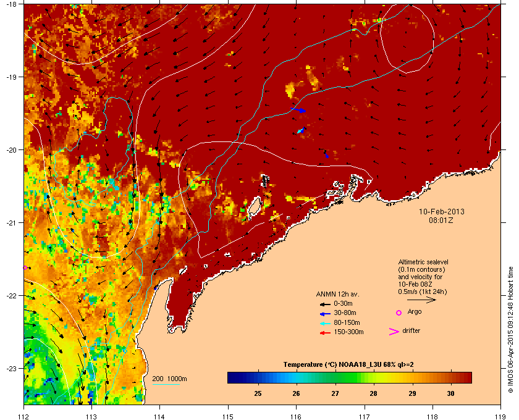This screenshot has width=519, height=420.
Task: Click the longitude axis label '112'
Action: tap(23, 416)
